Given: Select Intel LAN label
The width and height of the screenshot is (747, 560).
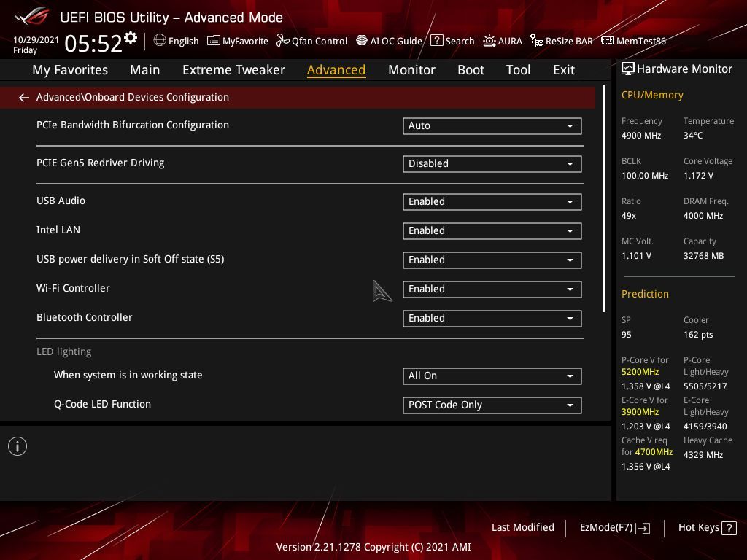Looking at the screenshot, I should point(58,230).
